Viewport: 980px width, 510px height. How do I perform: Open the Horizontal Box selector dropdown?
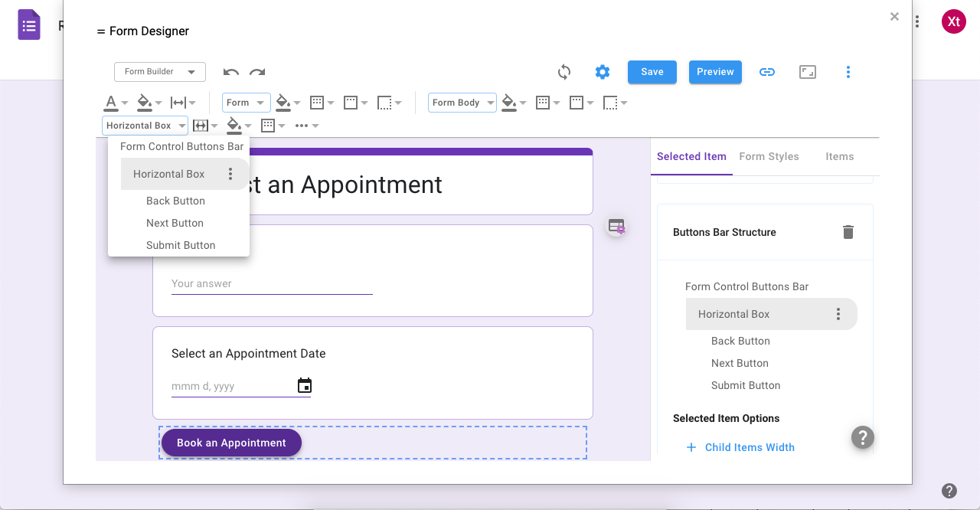(x=145, y=126)
